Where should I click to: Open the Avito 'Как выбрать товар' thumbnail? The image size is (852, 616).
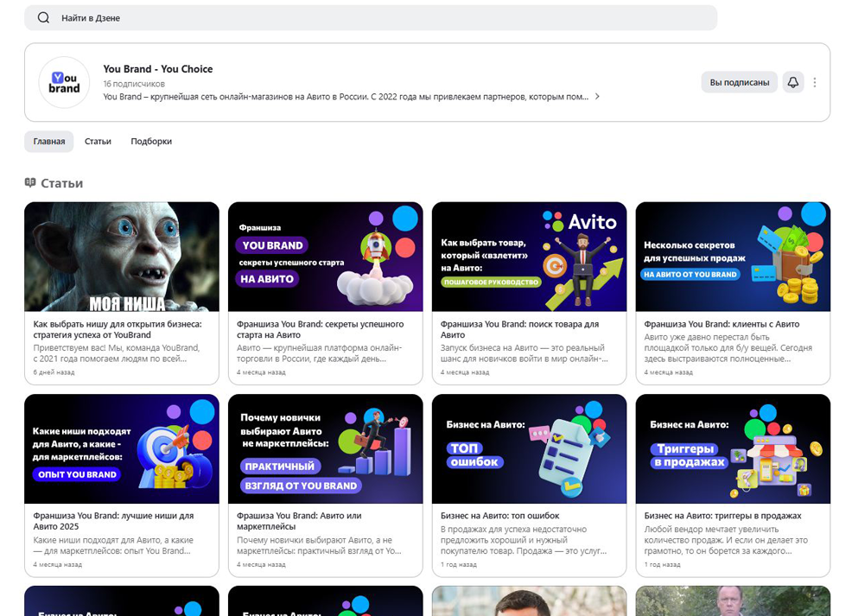pyautogui.click(x=529, y=257)
